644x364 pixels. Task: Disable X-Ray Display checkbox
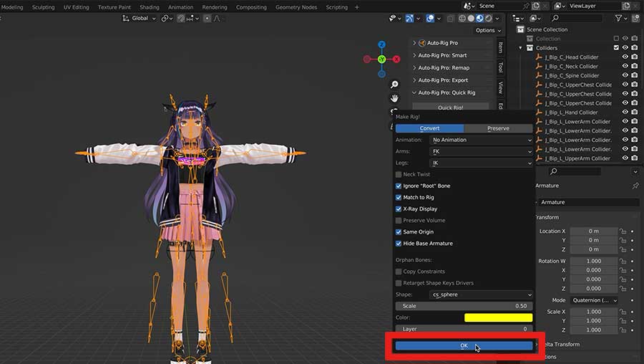[x=399, y=209]
